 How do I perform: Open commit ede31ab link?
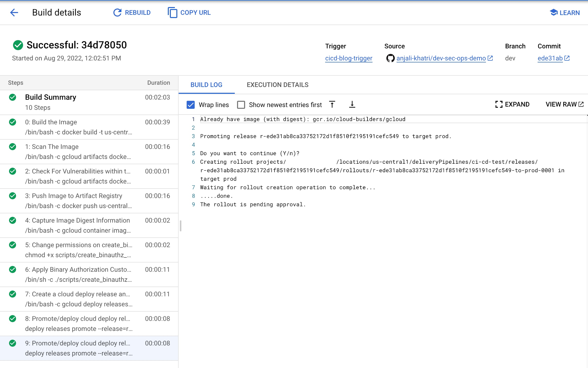coord(550,58)
